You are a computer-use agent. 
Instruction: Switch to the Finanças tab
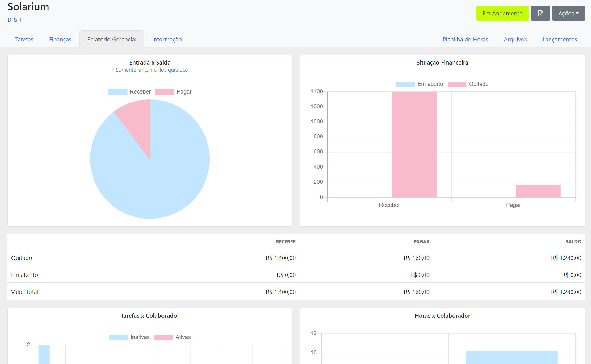60,39
